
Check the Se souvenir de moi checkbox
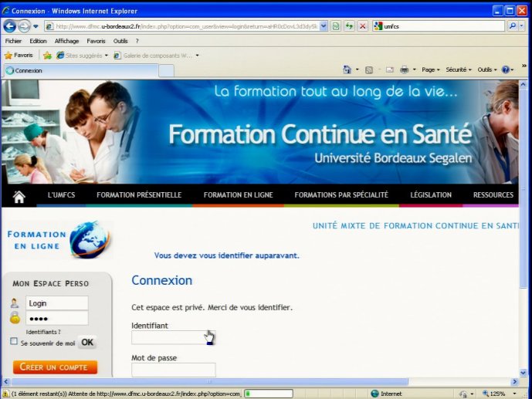point(14,341)
